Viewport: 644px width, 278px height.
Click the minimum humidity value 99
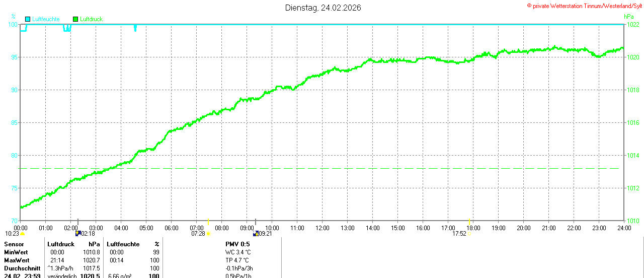point(156,252)
